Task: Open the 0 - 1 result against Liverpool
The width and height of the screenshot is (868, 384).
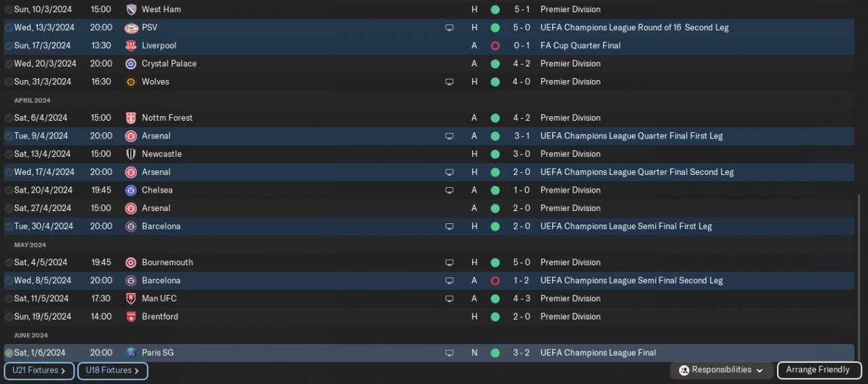Action: pyautogui.click(x=522, y=45)
